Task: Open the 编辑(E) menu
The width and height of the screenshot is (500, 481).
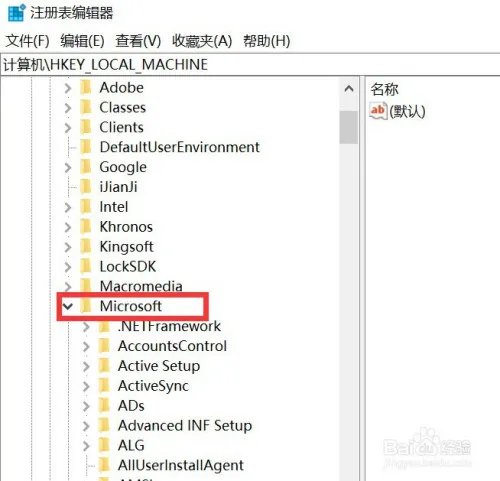Action: [82, 41]
